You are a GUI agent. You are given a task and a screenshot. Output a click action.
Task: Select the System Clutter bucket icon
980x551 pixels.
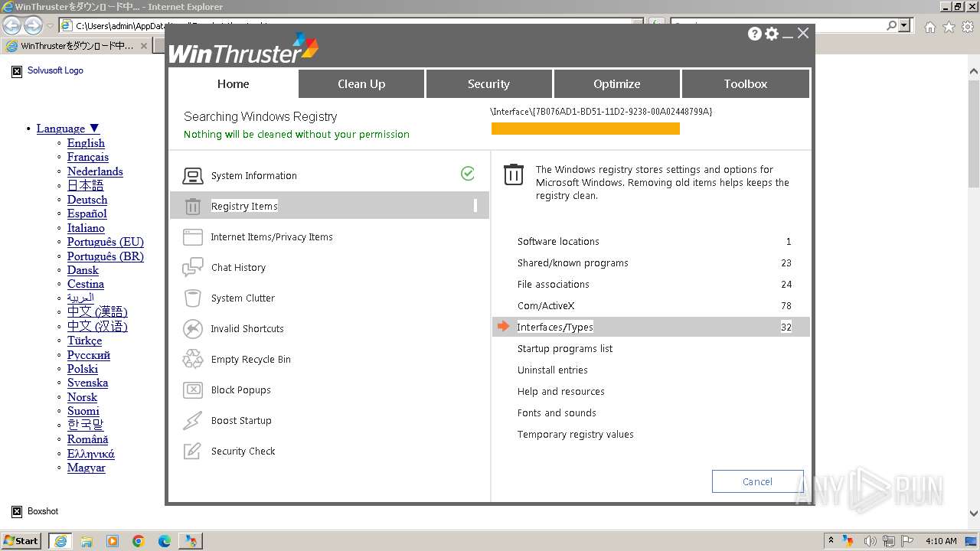click(x=193, y=298)
